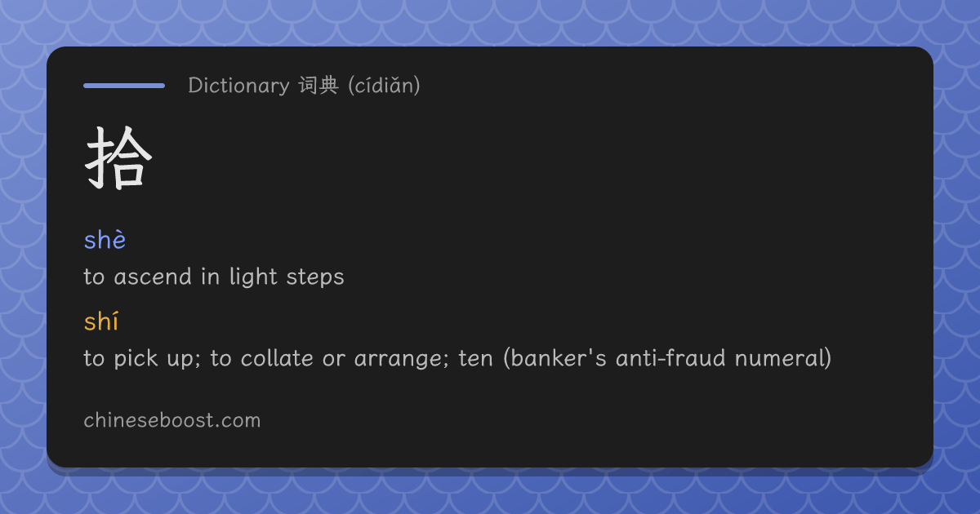The height and width of the screenshot is (514, 980).
Task: Click the word 'ascend' in shè definition
Action: click(152, 277)
